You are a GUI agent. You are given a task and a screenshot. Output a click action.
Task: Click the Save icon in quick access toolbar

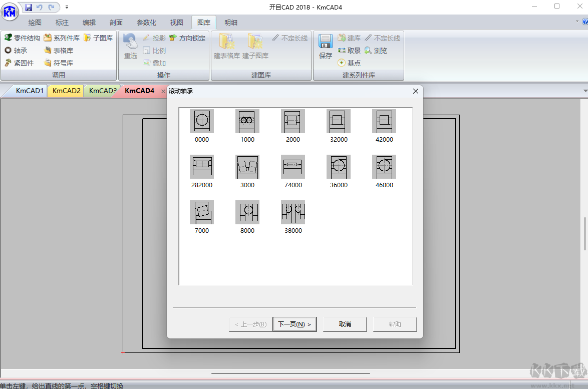coord(29,7)
